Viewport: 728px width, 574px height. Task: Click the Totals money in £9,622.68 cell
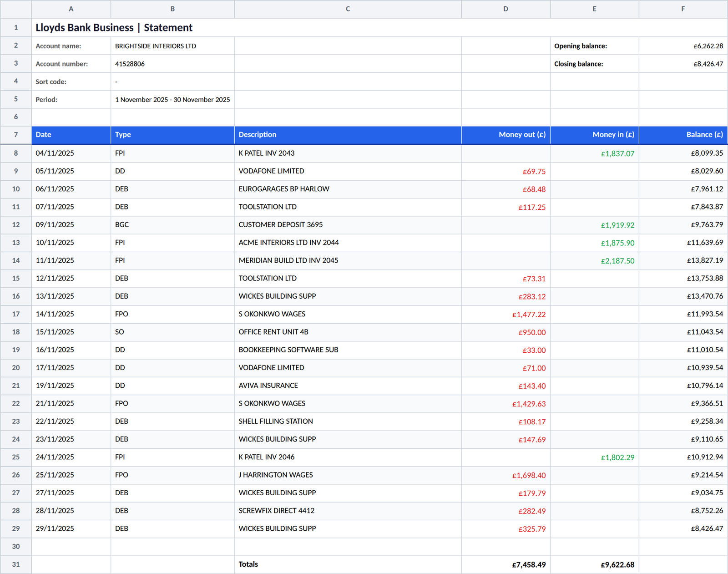pos(594,564)
